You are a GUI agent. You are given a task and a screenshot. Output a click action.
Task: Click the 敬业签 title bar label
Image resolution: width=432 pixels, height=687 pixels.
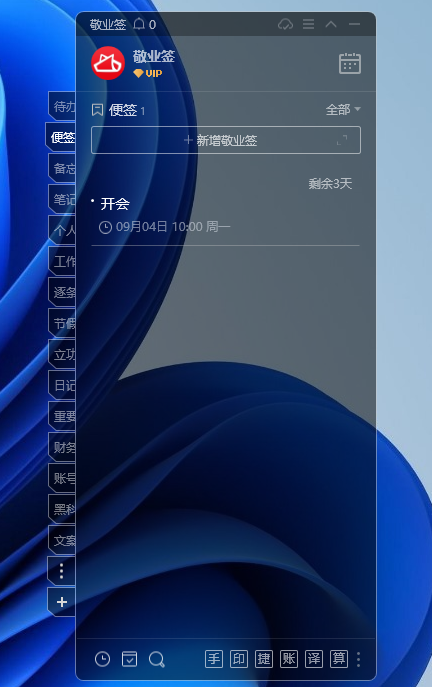[x=108, y=24]
